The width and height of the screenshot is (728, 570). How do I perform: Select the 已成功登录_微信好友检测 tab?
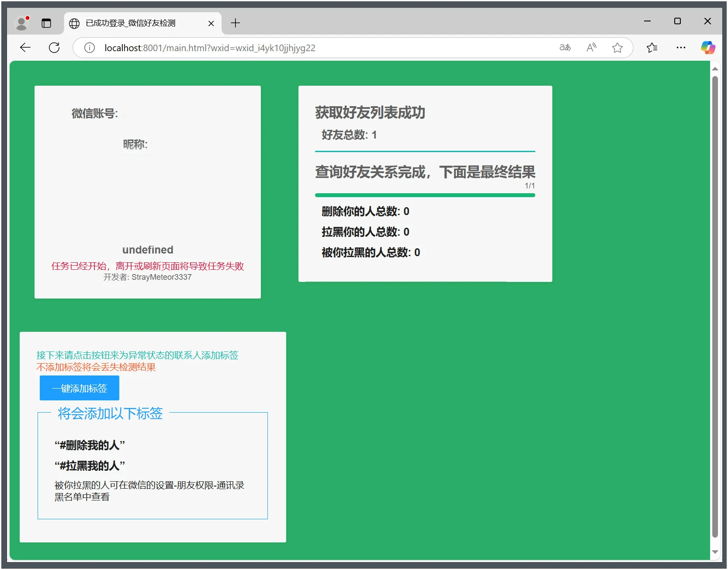[x=131, y=23]
